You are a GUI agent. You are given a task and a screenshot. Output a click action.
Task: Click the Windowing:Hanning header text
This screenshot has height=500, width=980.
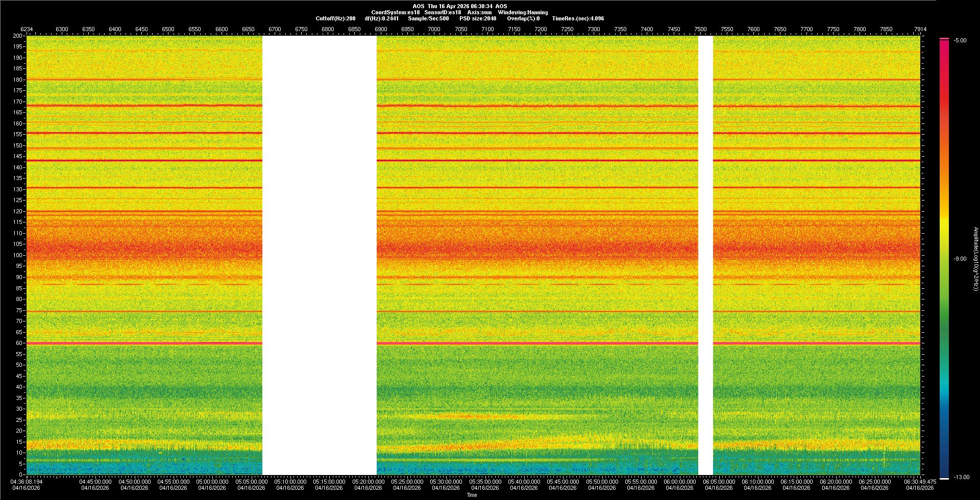(x=523, y=12)
